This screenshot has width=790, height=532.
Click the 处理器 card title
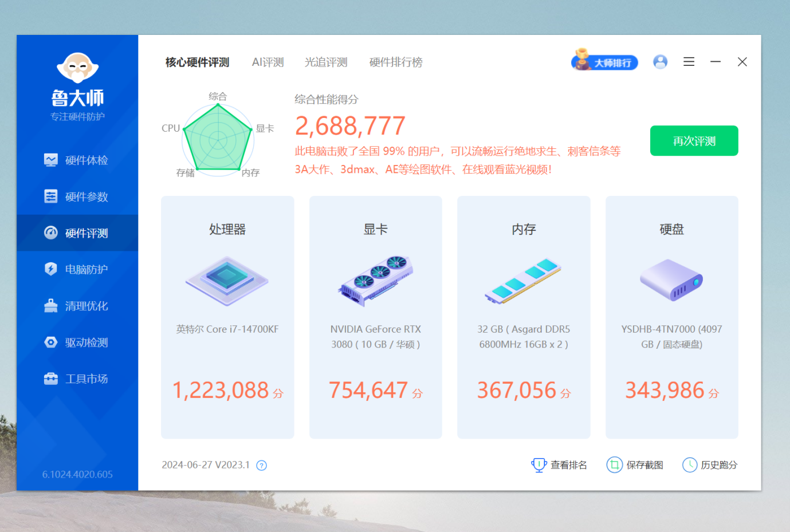coord(227,230)
